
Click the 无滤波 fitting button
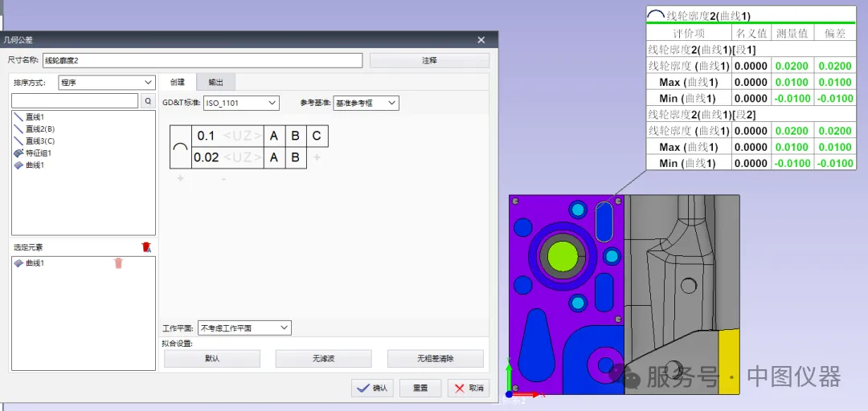pos(324,359)
